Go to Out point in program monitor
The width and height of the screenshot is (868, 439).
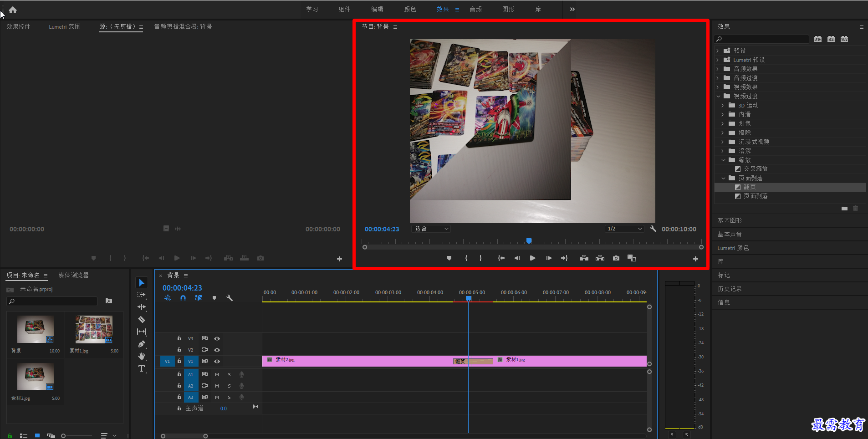(x=565, y=258)
